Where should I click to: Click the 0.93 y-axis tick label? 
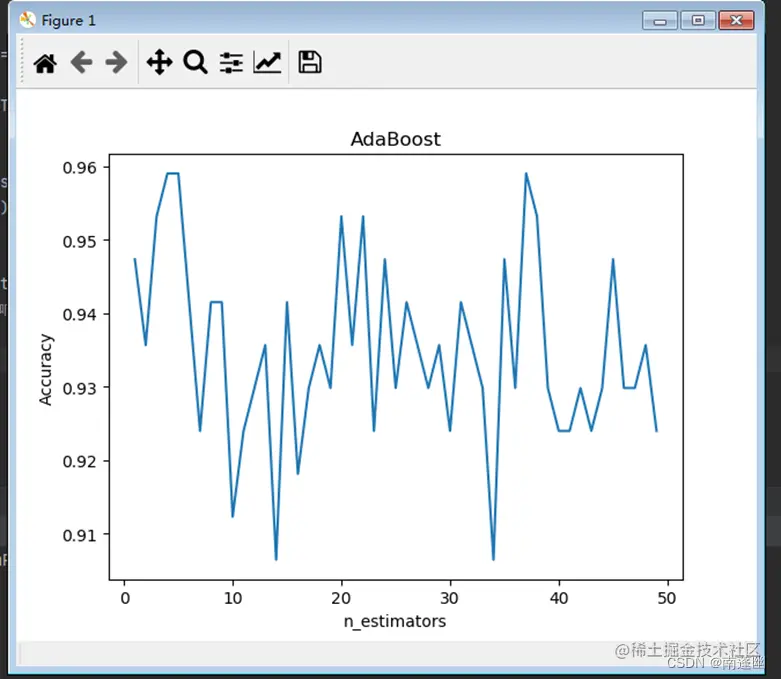click(80, 388)
